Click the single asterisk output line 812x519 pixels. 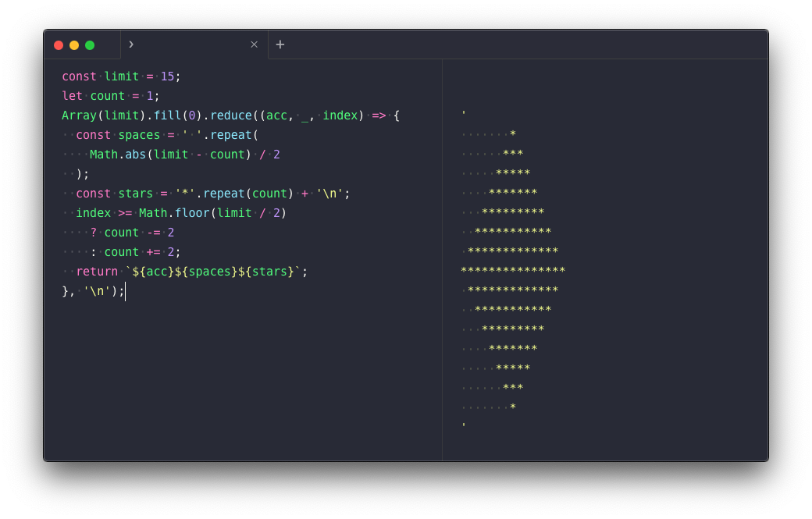(x=515, y=133)
